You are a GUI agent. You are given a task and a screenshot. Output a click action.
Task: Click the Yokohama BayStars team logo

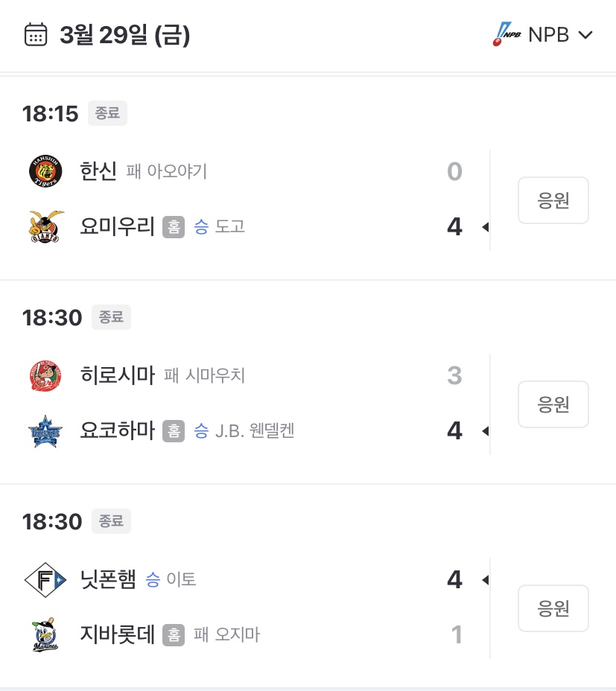point(45,430)
